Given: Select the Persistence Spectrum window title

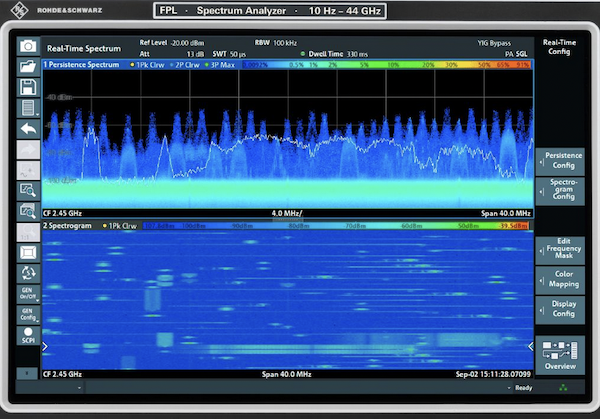Looking at the screenshot, I should pyautogui.click(x=82, y=64).
